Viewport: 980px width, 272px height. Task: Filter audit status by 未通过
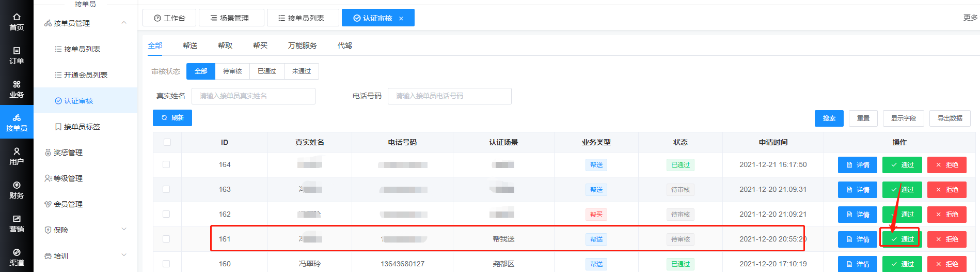point(302,71)
